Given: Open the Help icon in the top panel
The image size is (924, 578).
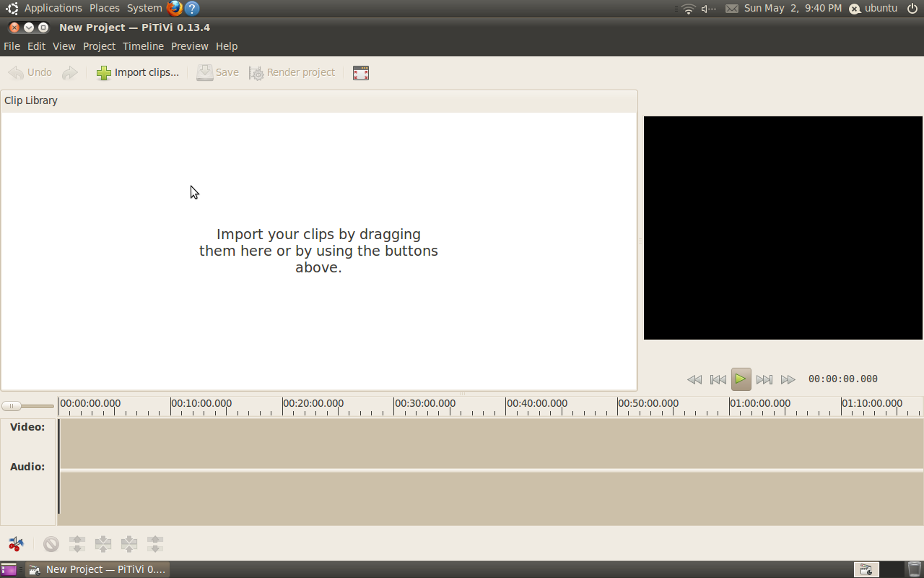Looking at the screenshot, I should [192, 9].
